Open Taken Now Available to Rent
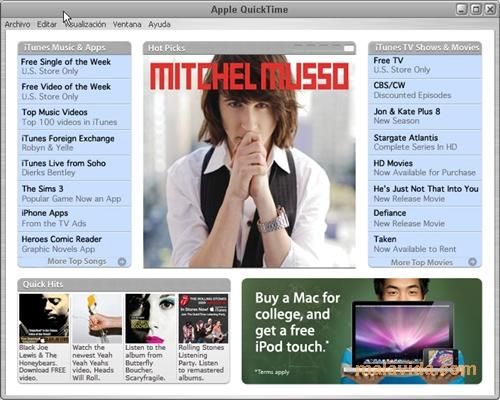Screen dimensions: 500x400 (x=425, y=244)
